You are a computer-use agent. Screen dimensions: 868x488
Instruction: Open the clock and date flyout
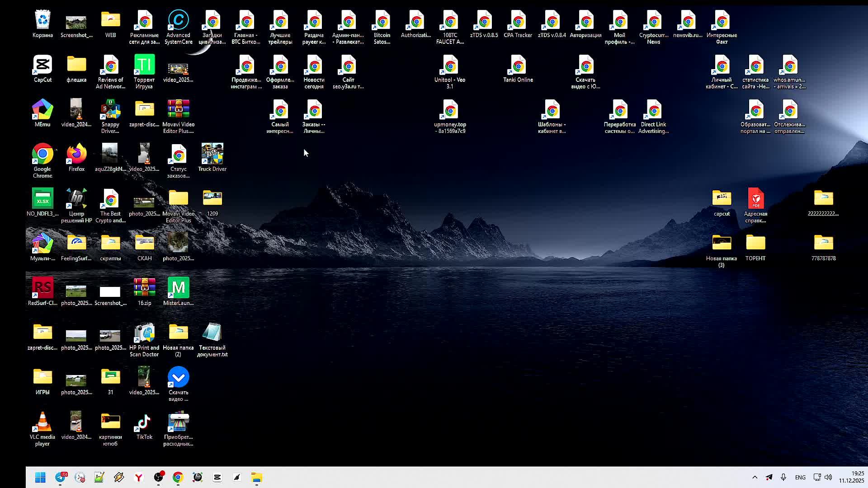pos(851,477)
